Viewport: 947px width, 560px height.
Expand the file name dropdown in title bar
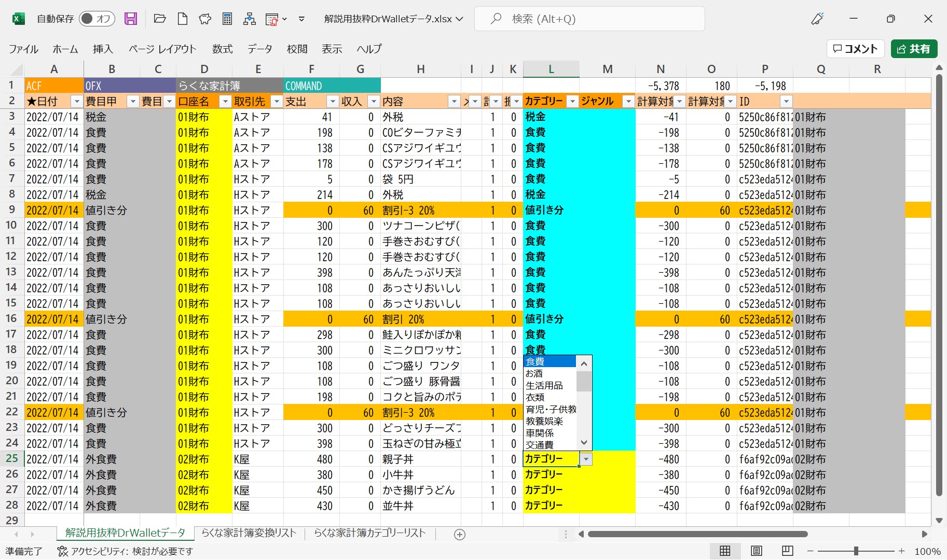point(459,19)
